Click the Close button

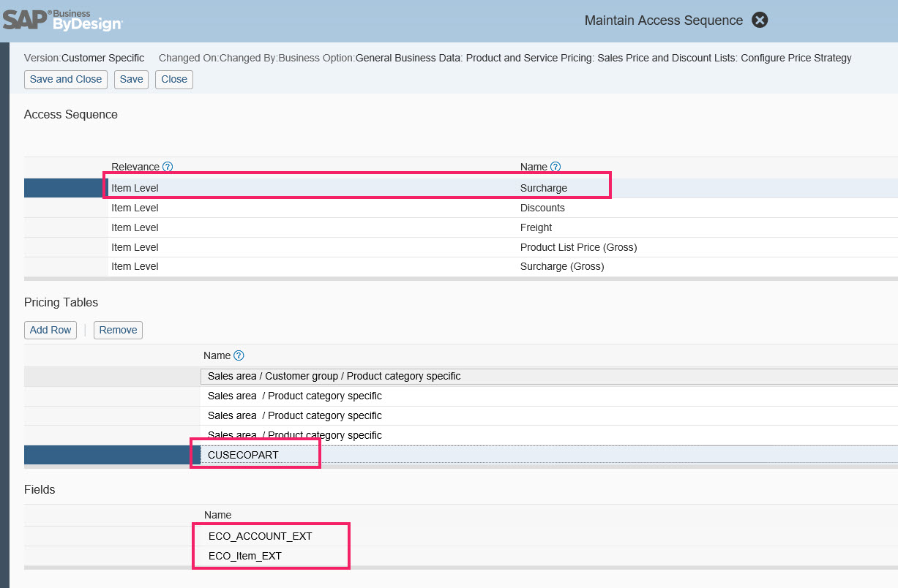tap(174, 79)
